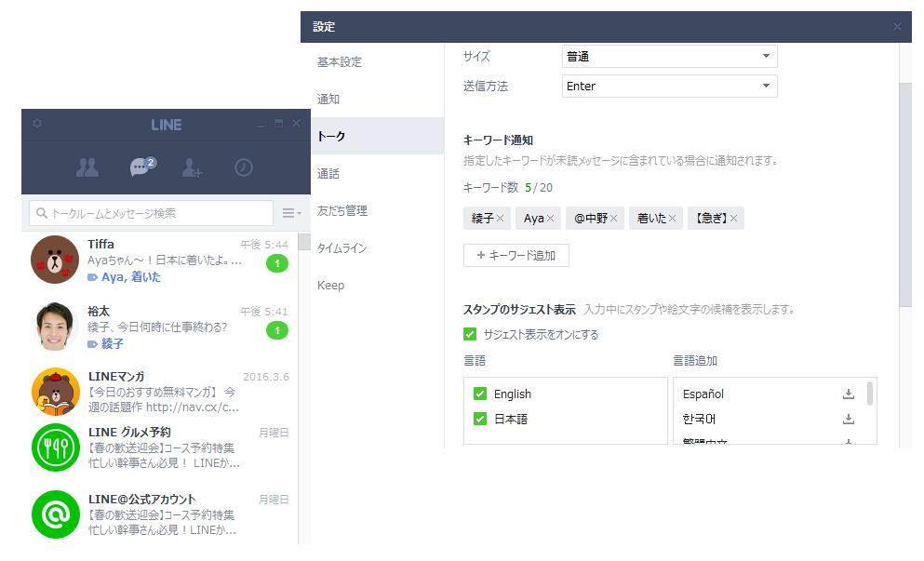This screenshot has height=561, width=924.
Task: Open the 送信方法 dropdown set to Enter
Action: (669, 86)
